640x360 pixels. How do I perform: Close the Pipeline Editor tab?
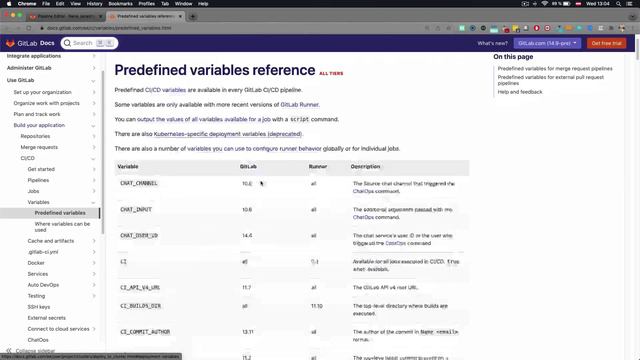pos(100,16)
